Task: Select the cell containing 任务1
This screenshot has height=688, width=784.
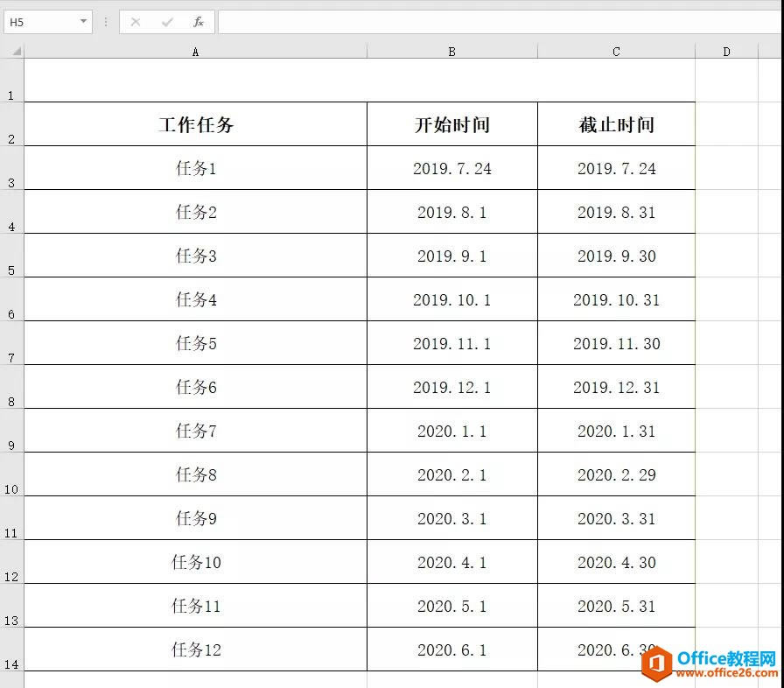Action: click(195, 168)
